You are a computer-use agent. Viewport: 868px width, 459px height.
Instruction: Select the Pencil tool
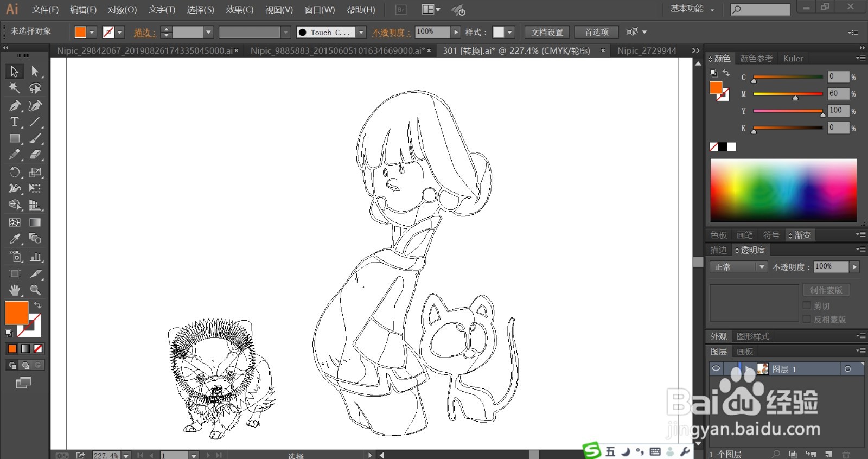15,155
